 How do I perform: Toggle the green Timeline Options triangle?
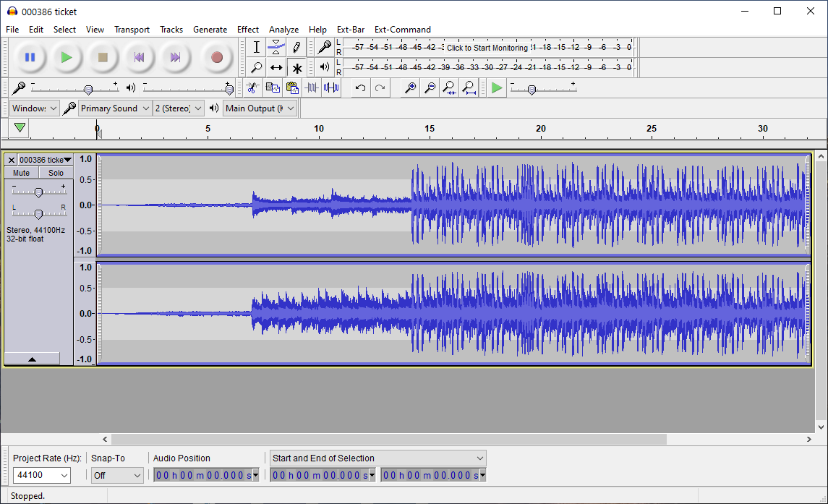pyautogui.click(x=20, y=128)
